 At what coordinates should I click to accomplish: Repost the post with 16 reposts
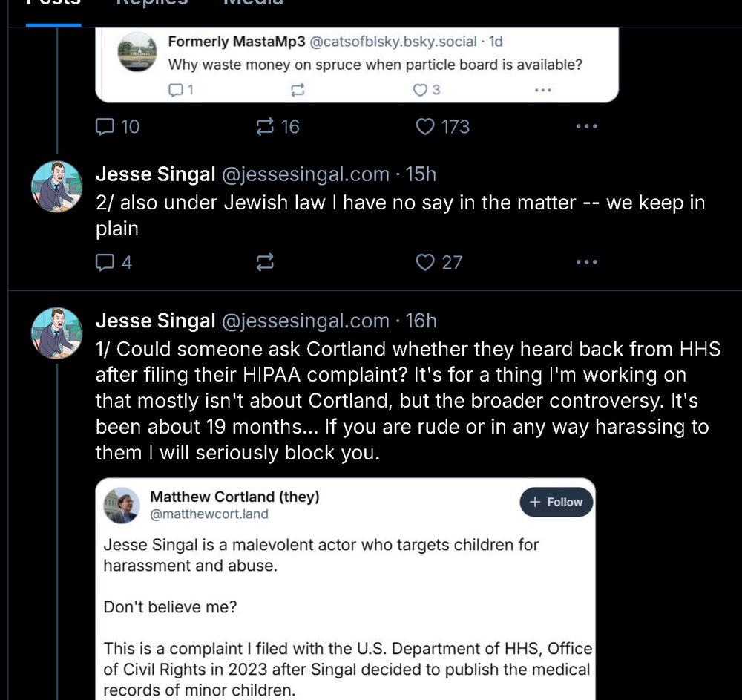(265, 127)
